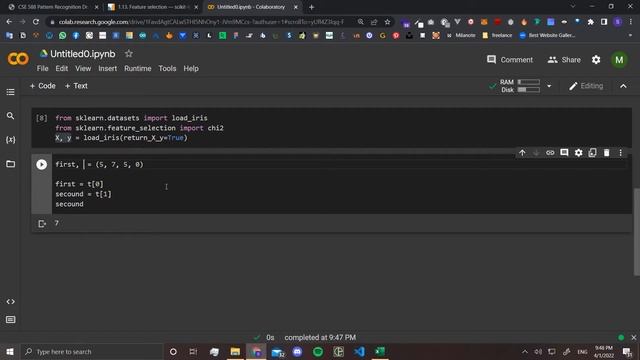This screenshot has height=360, width=640.
Task: Open the Milanote bookmark
Action: pos(461,36)
